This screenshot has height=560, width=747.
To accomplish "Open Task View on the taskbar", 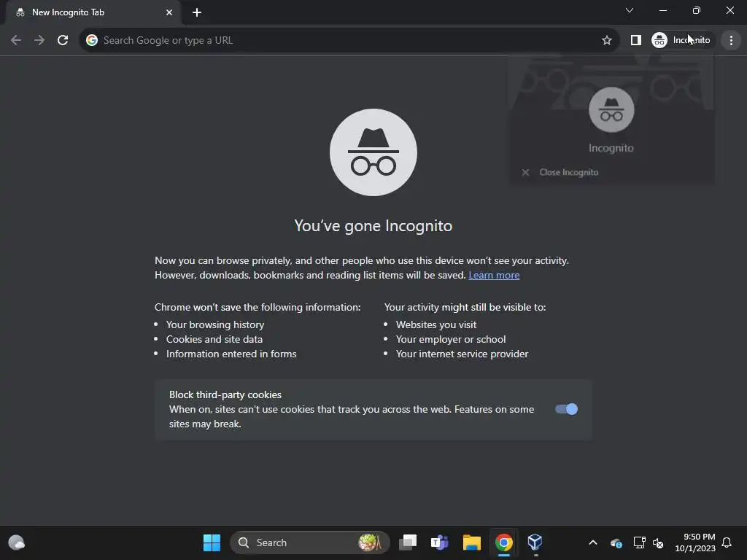I will coord(407,542).
